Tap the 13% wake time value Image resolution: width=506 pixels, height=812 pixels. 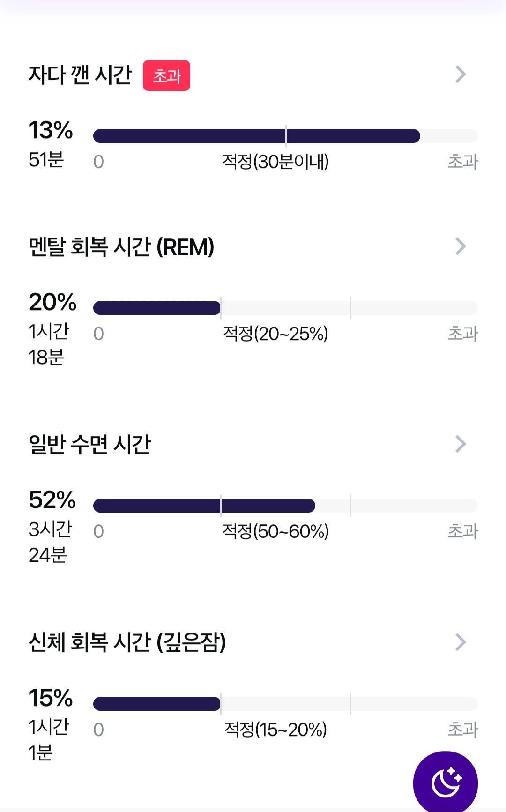coord(51,130)
